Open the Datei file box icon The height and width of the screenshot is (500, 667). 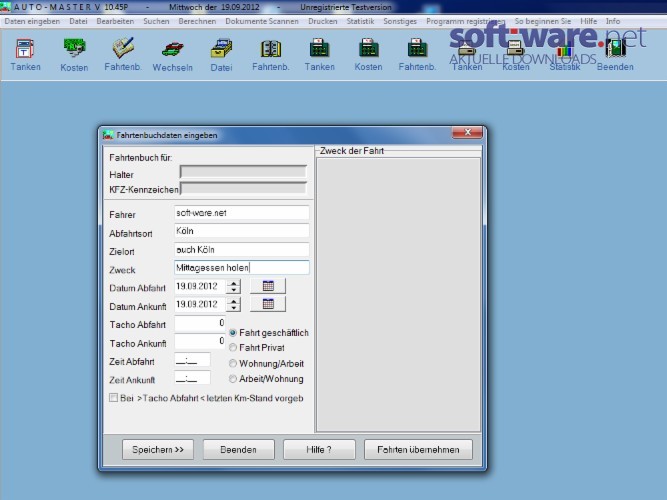pyautogui.click(x=221, y=48)
